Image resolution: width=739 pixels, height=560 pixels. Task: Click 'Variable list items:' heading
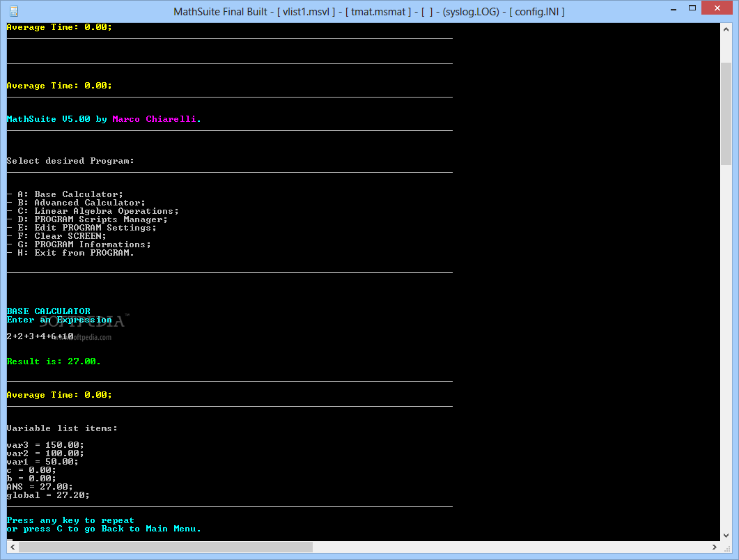(x=62, y=428)
